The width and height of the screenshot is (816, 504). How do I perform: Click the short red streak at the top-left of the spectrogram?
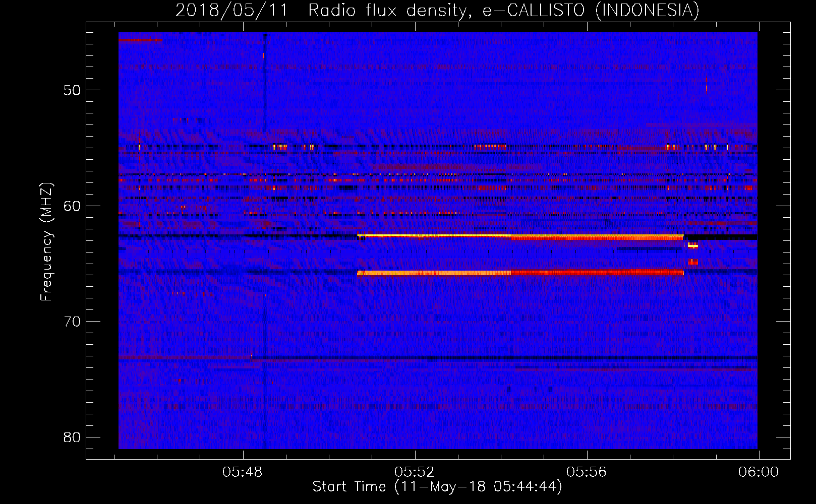[x=140, y=40]
